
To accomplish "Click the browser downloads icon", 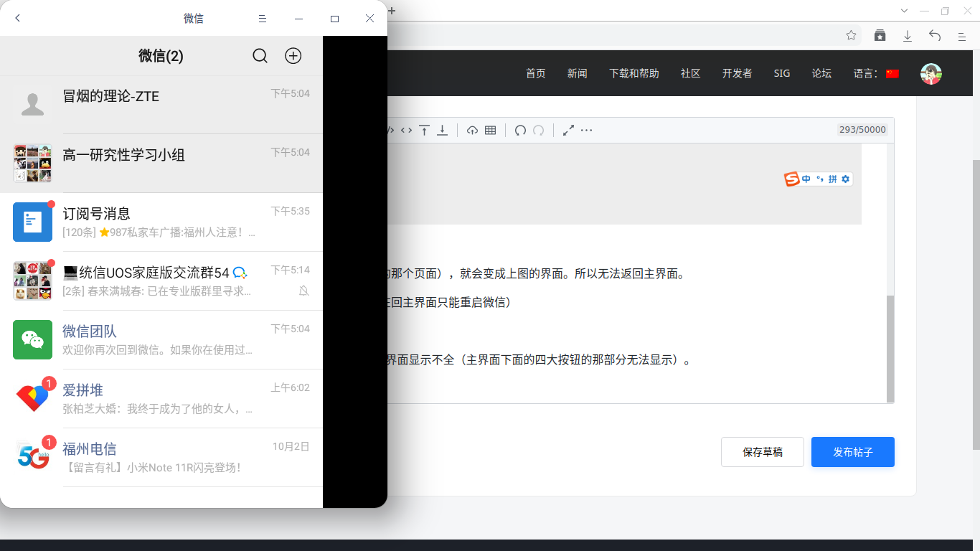I will point(907,35).
